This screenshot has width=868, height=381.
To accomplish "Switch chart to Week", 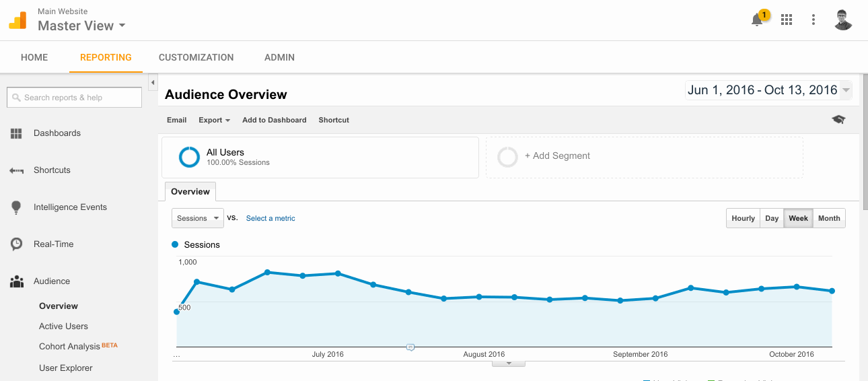I will point(798,218).
